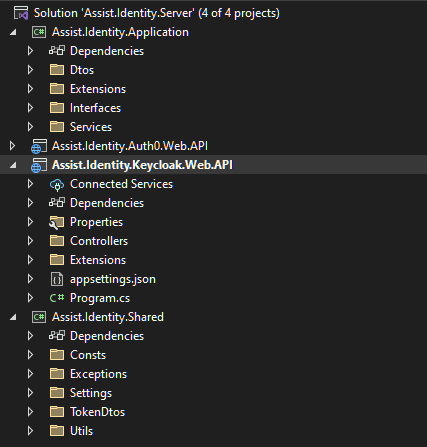Click the web project icon for Assist.Identity.Auth0.Web.API
Viewport: 427px width, 447px height.
39,146
